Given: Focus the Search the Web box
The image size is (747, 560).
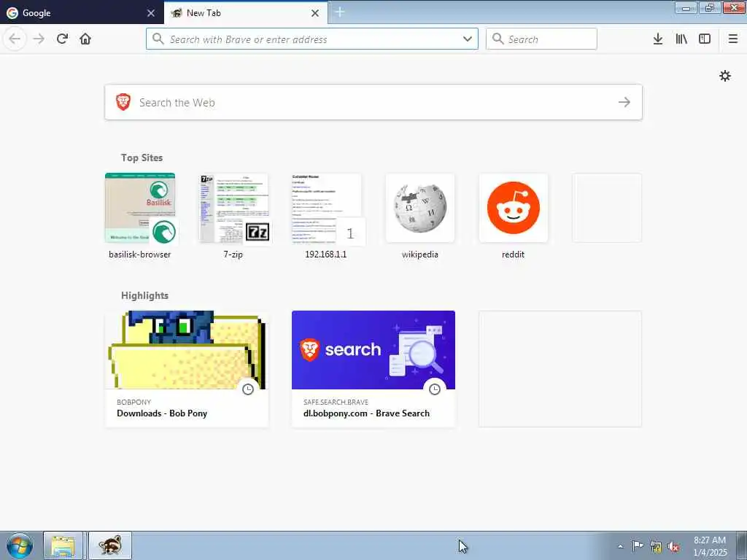Looking at the screenshot, I should coord(373,102).
